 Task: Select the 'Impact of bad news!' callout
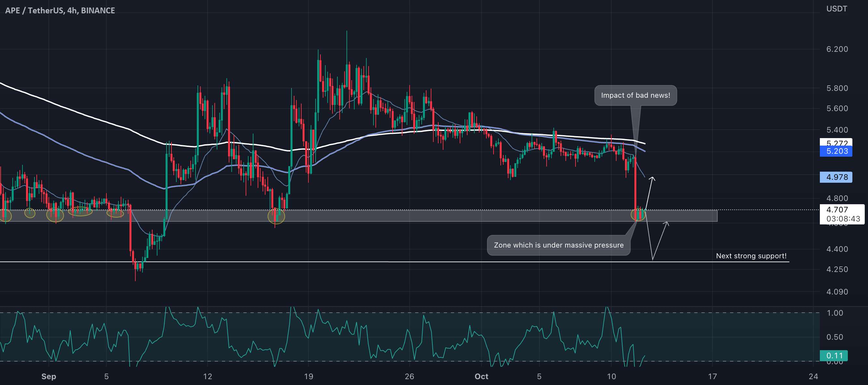[x=635, y=95]
